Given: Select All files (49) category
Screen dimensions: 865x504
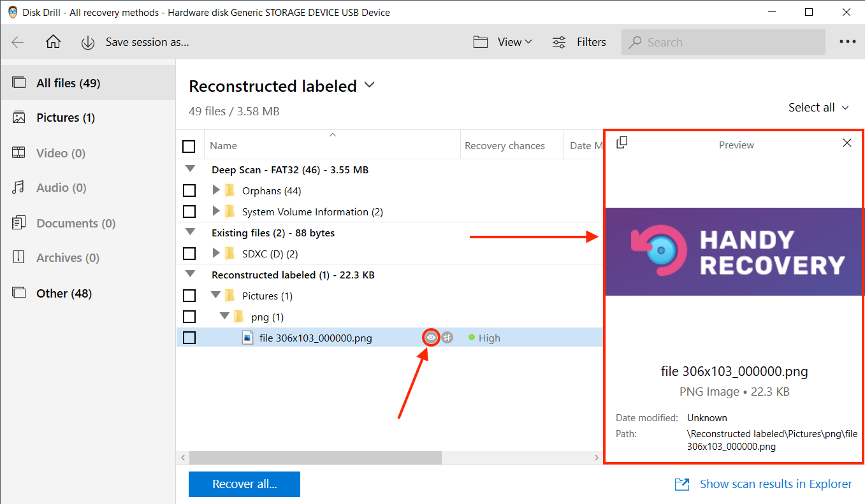Looking at the screenshot, I should [88, 83].
